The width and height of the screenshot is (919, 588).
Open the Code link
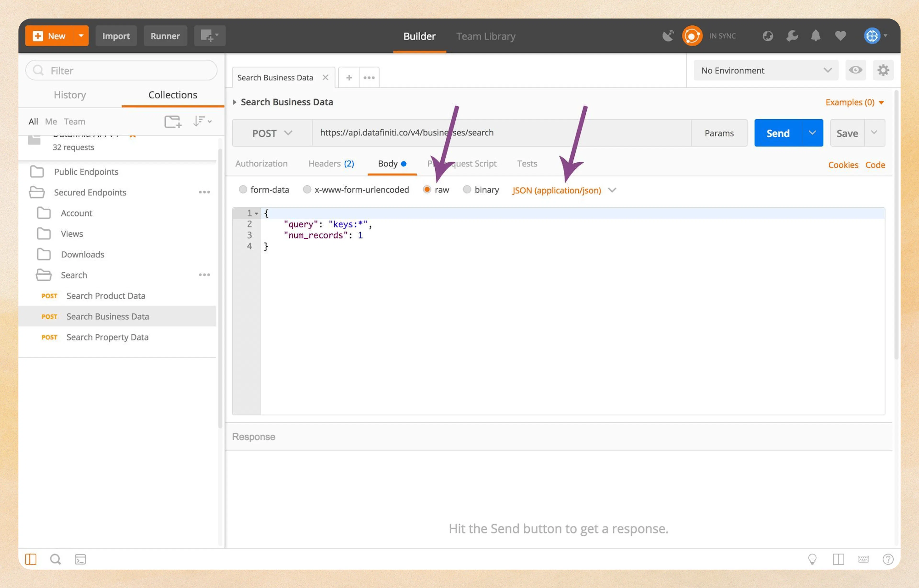click(x=875, y=165)
